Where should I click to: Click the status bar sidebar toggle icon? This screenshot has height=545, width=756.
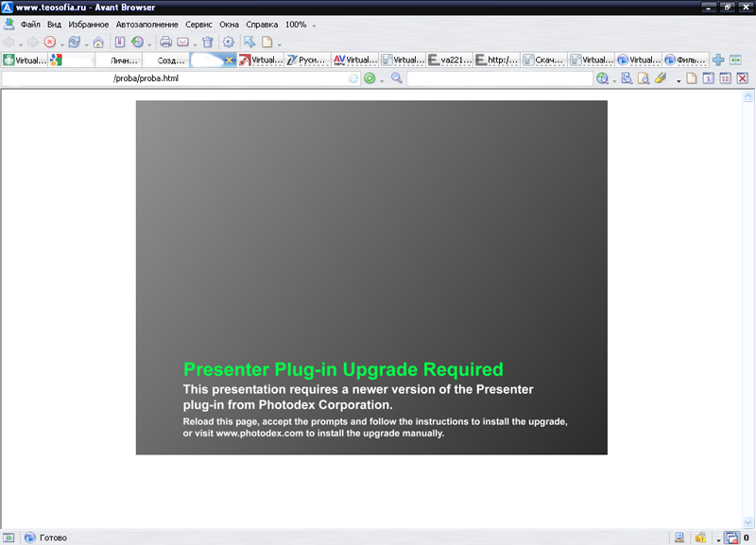pos(9,537)
